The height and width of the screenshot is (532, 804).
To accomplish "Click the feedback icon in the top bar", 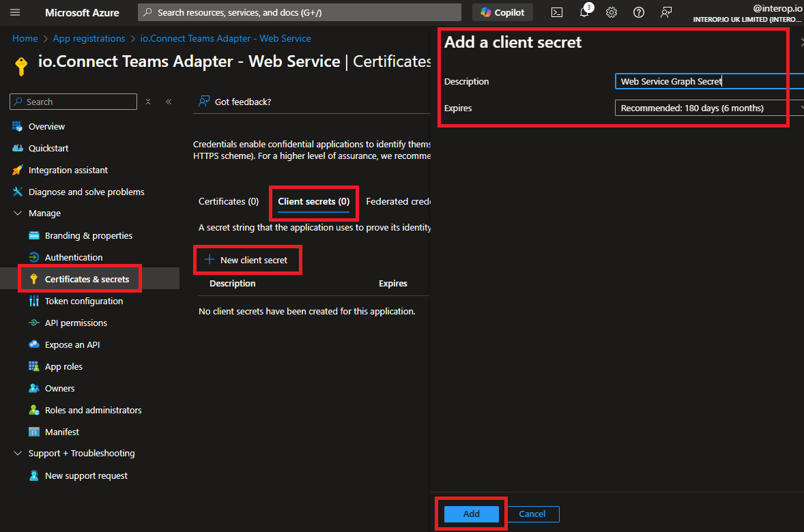I will (x=666, y=12).
